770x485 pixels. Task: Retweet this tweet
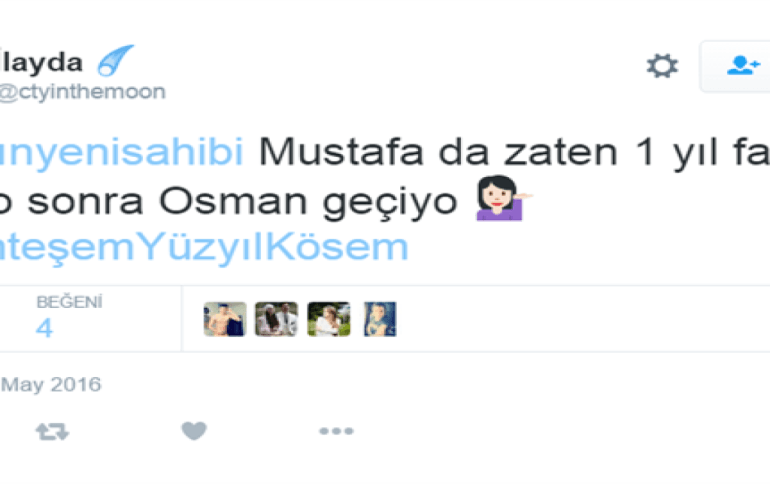(52, 431)
